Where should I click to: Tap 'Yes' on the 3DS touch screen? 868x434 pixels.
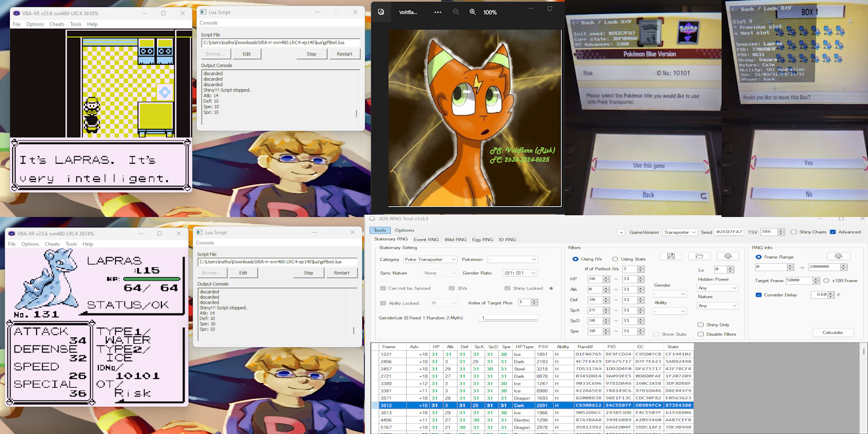[808, 163]
